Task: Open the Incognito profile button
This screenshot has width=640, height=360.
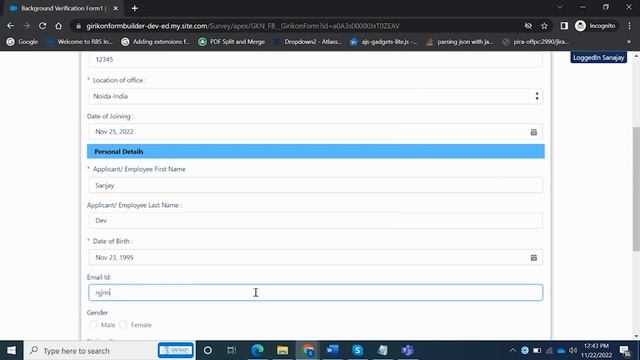Action: pos(596,26)
